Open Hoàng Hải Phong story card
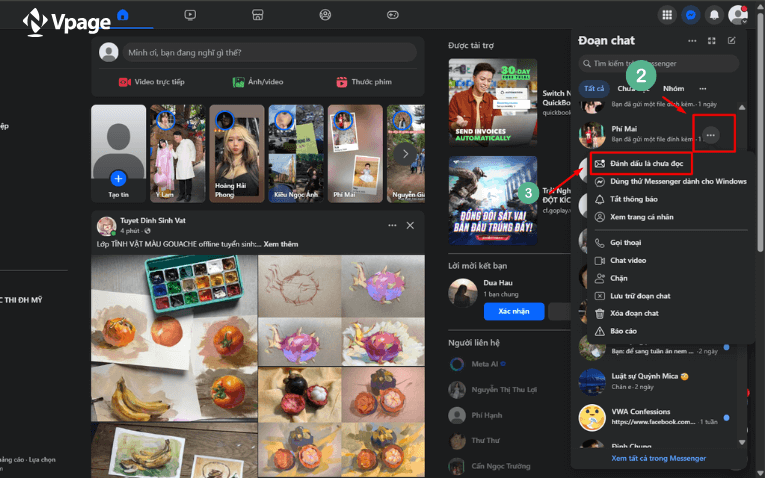765x478 pixels. [237, 153]
